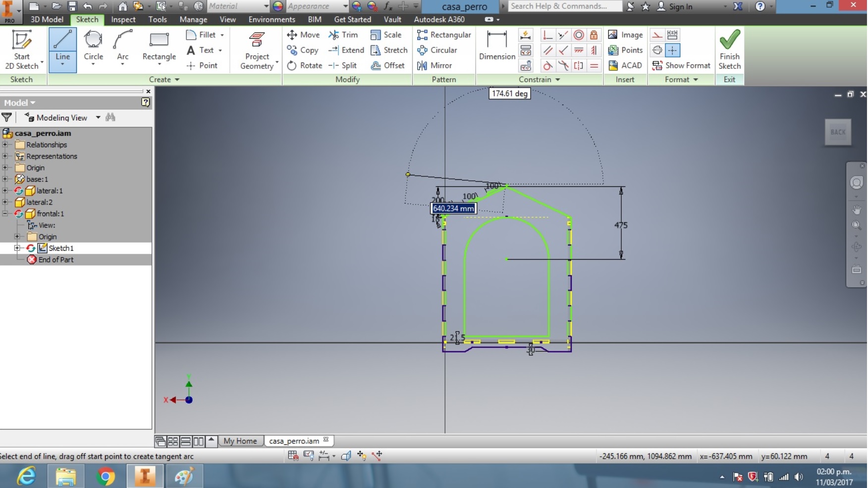This screenshot has height=488, width=868.
Task: Open the Inspect ribbon tab
Action: (123, 19)
